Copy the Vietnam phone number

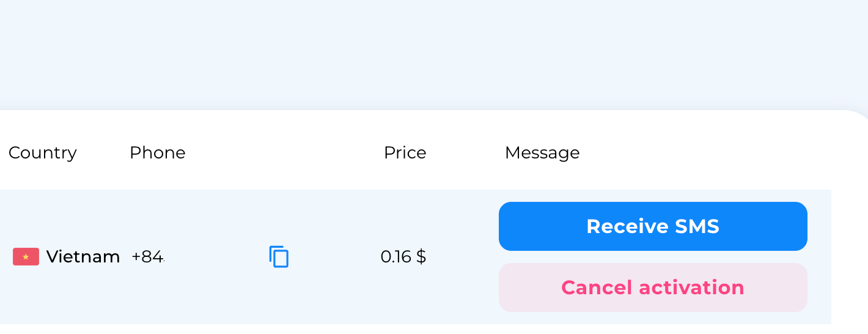tap(279, 256)
